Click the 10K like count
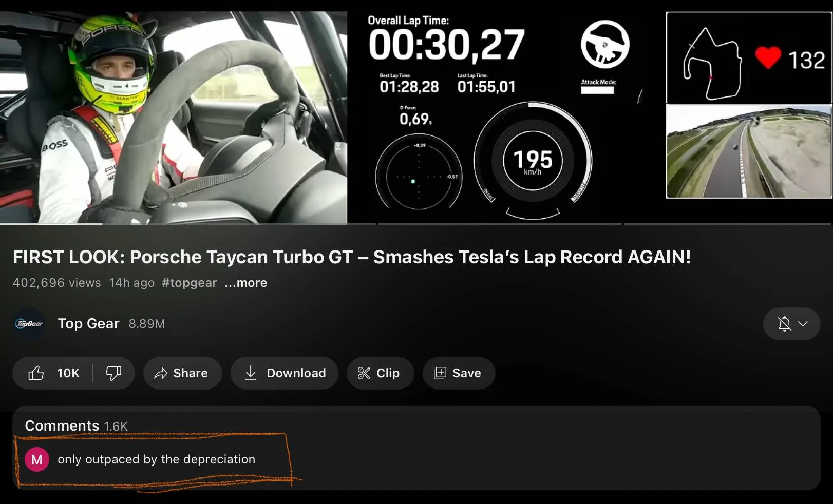The width and height of the screenshot is (833, 504). tap(68, 373)
